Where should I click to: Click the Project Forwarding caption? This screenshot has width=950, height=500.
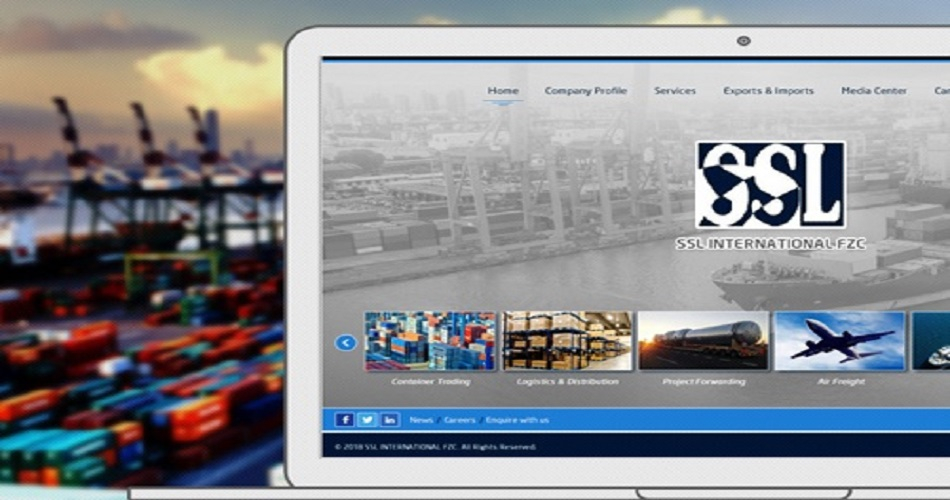(x=703, y=382)
